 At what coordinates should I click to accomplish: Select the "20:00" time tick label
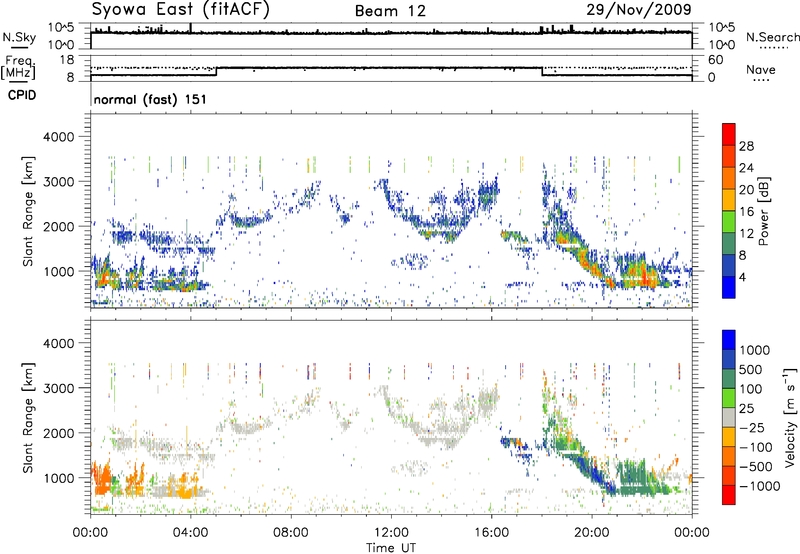click(x=592, y=533)
